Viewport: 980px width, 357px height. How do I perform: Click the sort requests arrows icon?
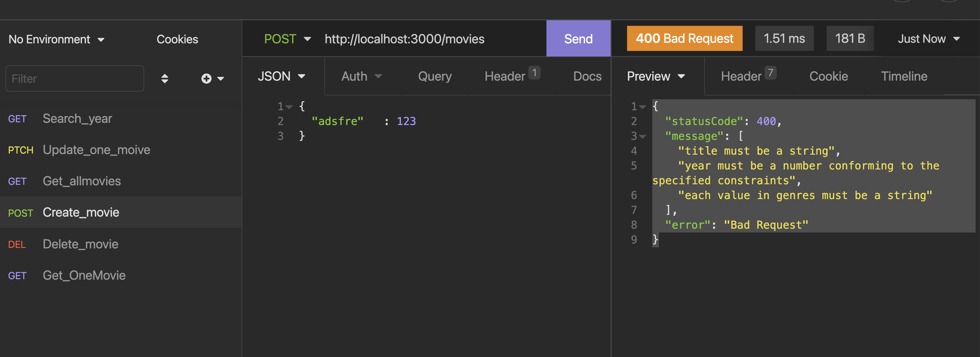coord(164,79)
